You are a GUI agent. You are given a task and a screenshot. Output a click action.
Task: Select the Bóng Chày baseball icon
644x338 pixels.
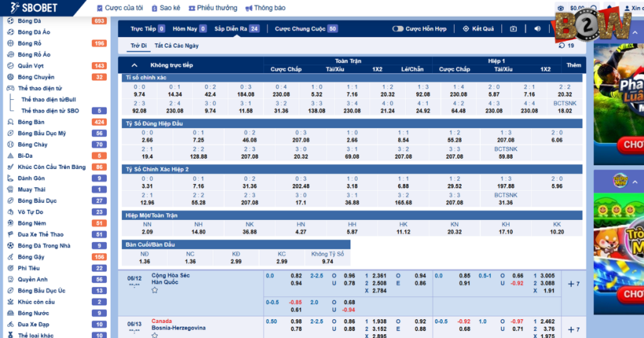(x=11, y=144)
